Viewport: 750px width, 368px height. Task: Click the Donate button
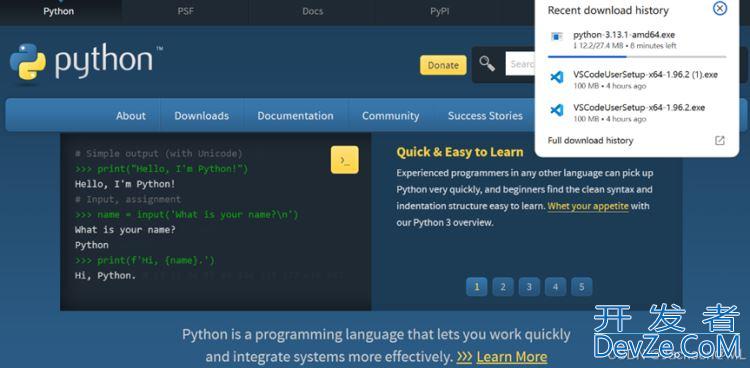[x=443, y=65]
